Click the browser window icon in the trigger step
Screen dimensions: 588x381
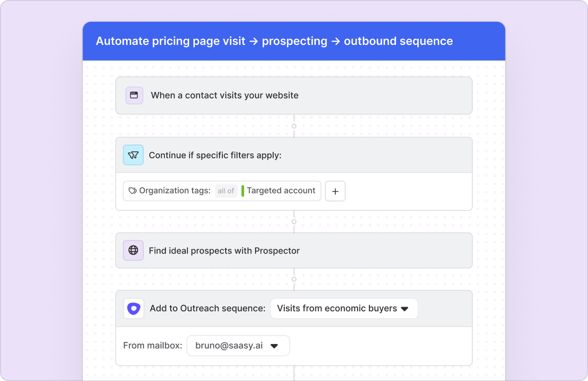coord(134,95)
